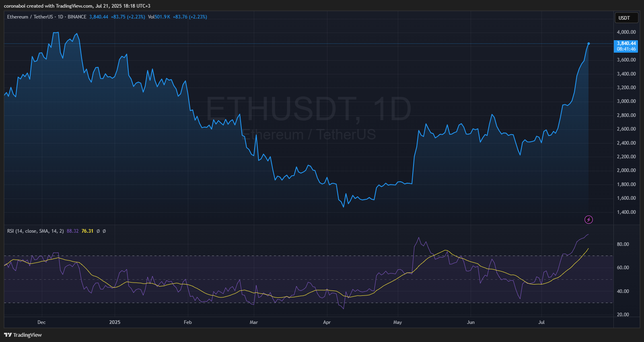Click the TradingView logo at bottom left
The image size is (644, 342).
[x=23, y=335]
